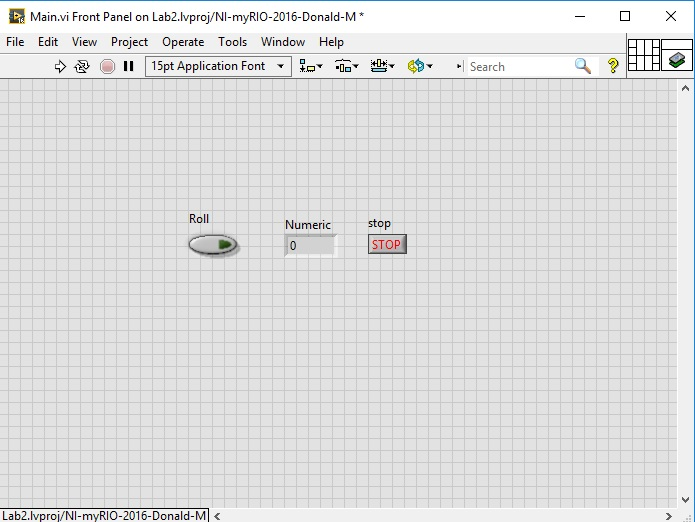This screenshot has width=695, height=522.
Task: Select the stop label text
Action: [379, 223]
